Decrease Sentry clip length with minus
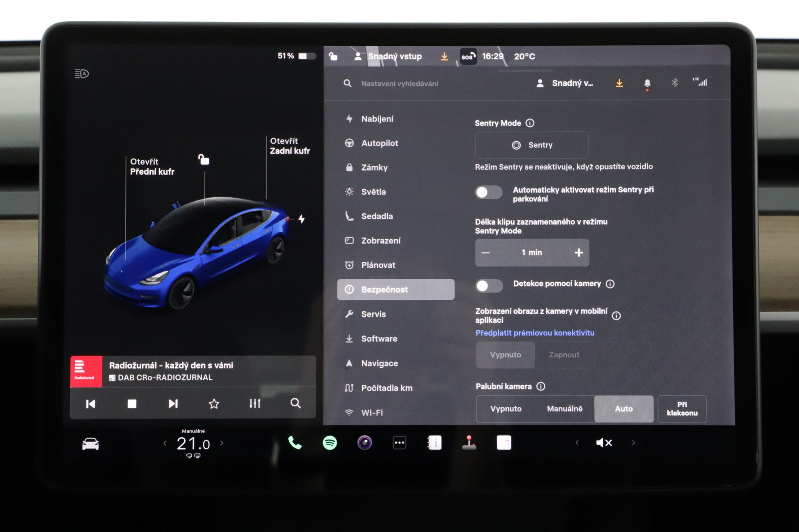This screenshot has height=532, width=799. click(x=486, y=253)
